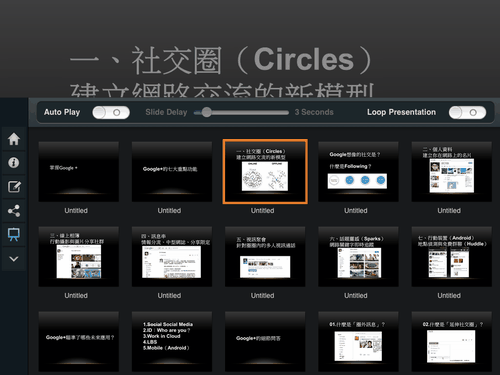The width and height of the screenshot is (500, 375).
Task: Select the slide asking about Following
Action: 358,171
